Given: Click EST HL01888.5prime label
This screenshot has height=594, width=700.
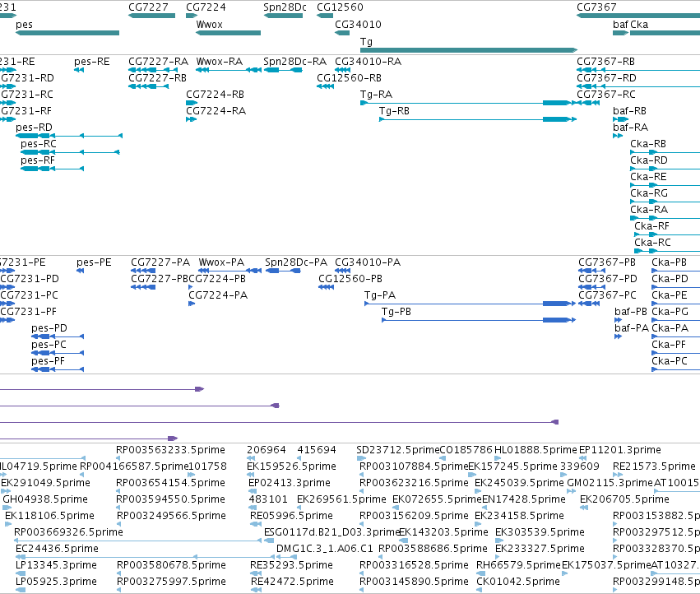Looking at the screenshot, I should point(535,450).
